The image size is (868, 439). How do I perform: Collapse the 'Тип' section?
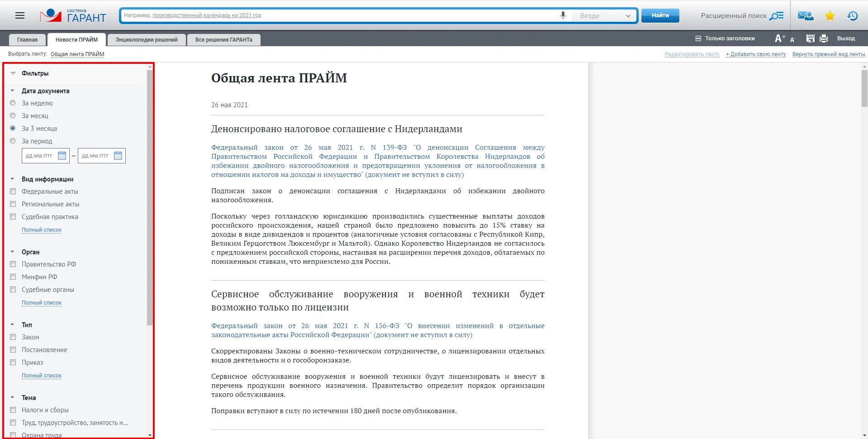[x=13, y=324]
